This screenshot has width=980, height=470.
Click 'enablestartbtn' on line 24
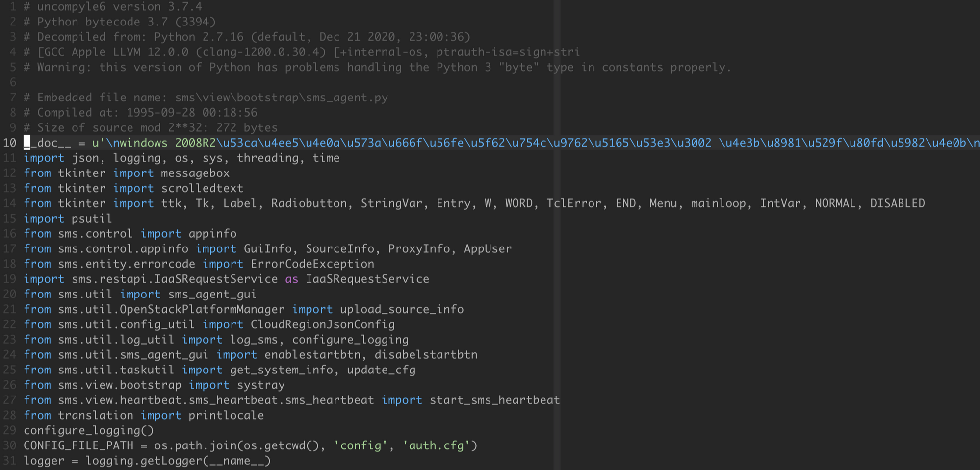pyautogui.click(x=312, y=355)
